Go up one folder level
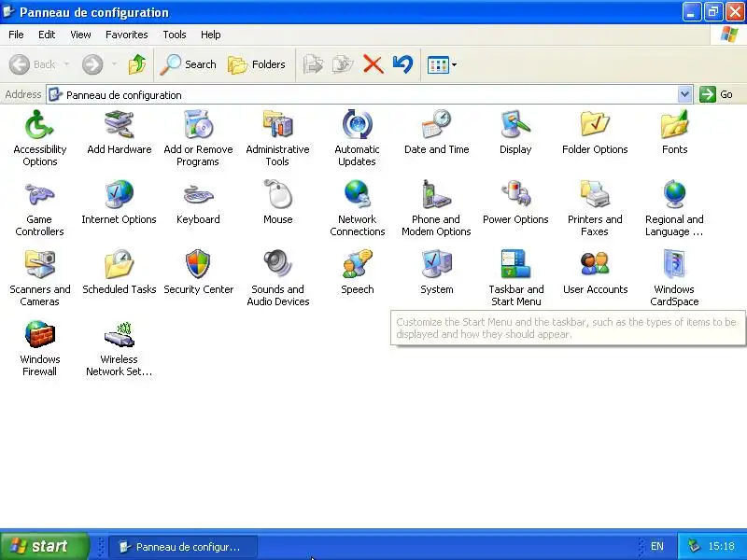 pyautogui.click(x=137, y=64)
